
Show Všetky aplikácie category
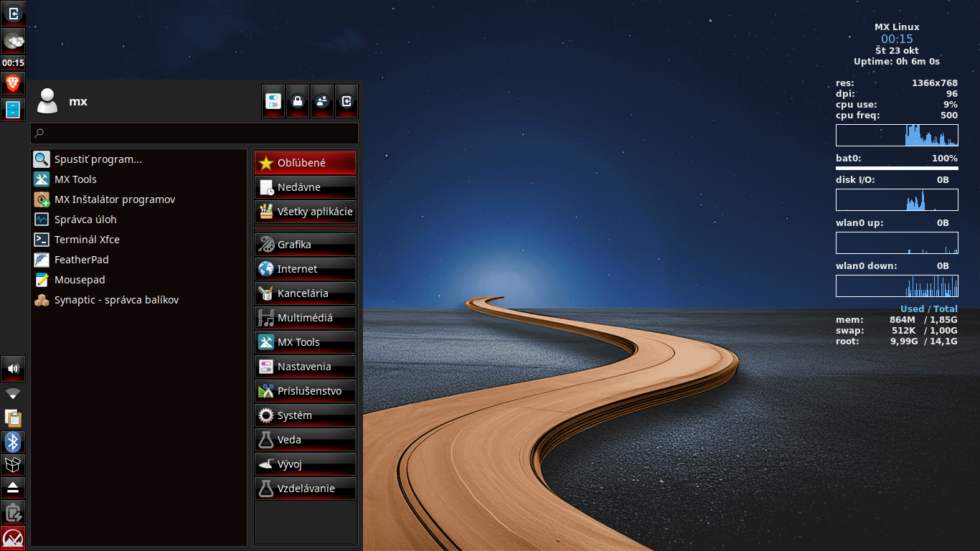306,212
